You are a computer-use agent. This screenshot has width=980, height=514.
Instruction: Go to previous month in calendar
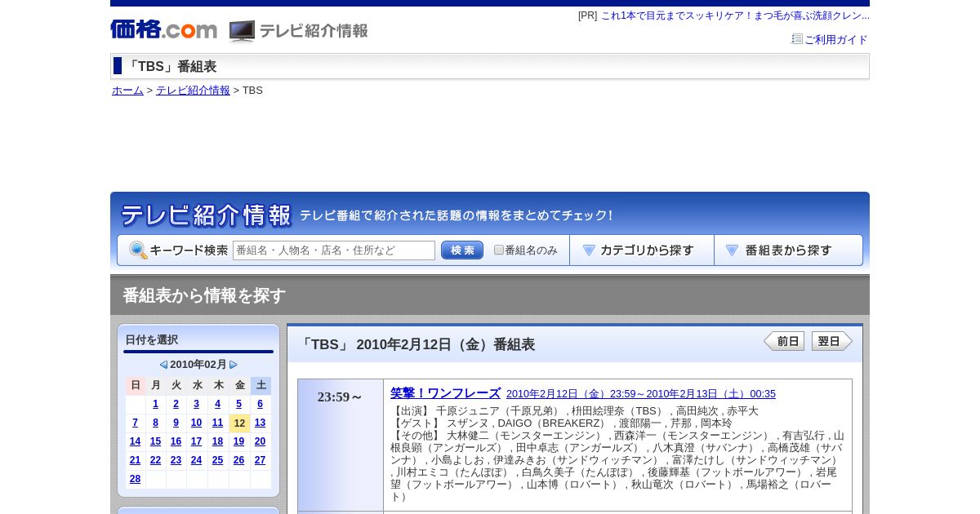point(163,365)
